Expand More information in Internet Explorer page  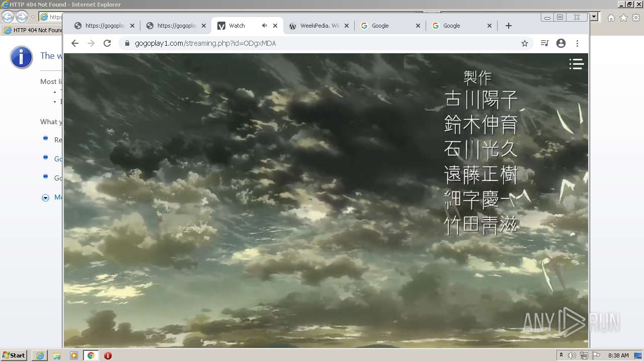click(45, 198)
